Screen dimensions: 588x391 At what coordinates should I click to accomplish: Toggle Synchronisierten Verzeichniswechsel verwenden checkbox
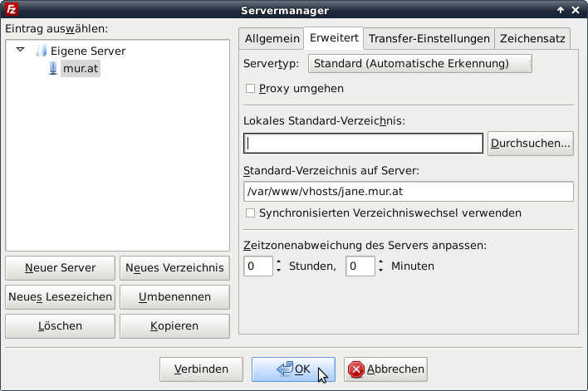click(251, 213)
